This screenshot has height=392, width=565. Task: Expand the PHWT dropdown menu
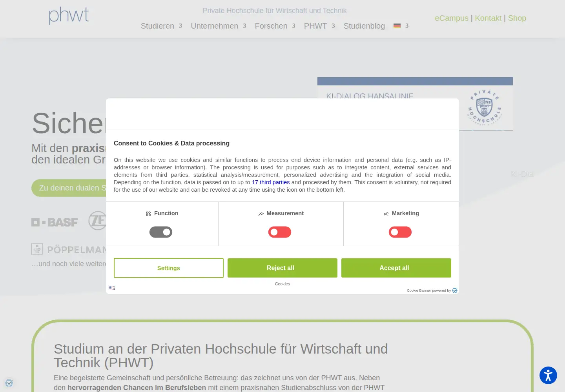pos(319,26)
